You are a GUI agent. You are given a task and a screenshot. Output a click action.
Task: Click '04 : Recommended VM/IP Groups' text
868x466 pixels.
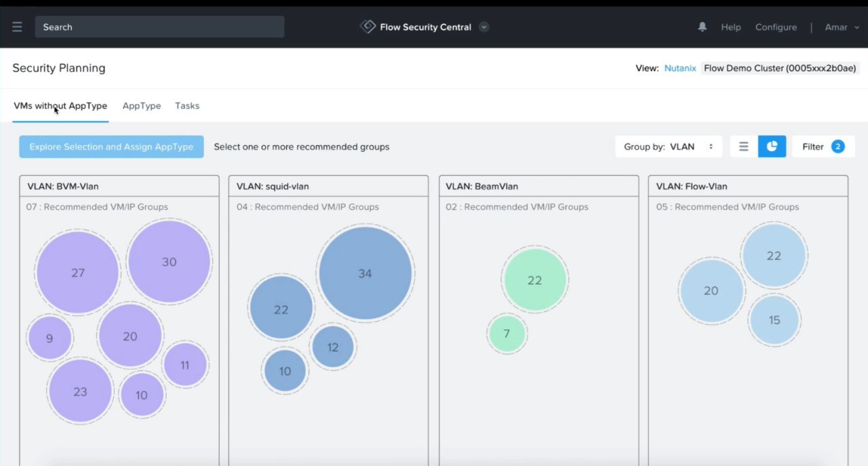(308, 207)
